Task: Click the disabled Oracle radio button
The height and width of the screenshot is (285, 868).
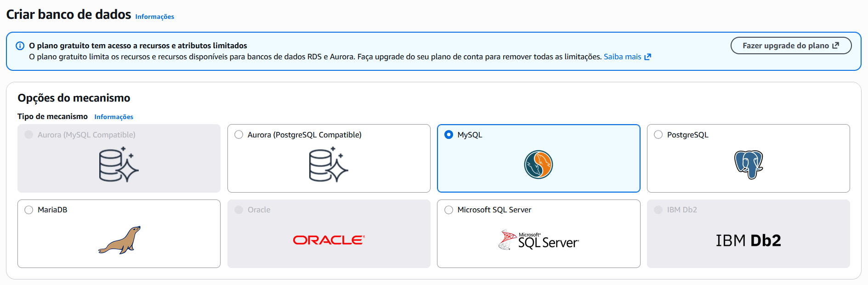Action: pyautogui.click(x=239, y=210)
